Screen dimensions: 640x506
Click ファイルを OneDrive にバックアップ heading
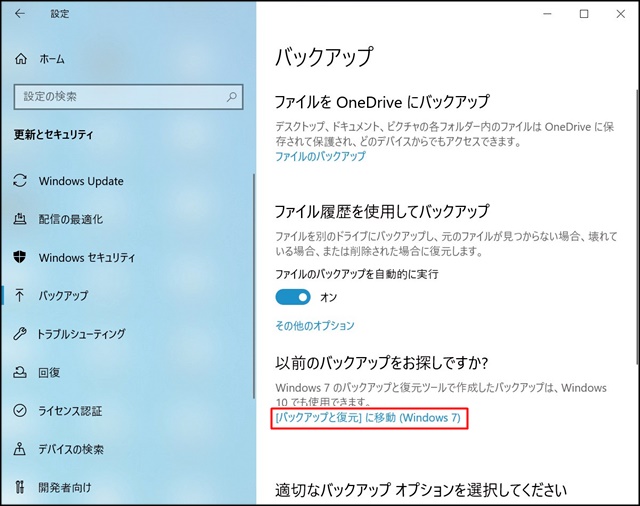click(x=382, y=102)
